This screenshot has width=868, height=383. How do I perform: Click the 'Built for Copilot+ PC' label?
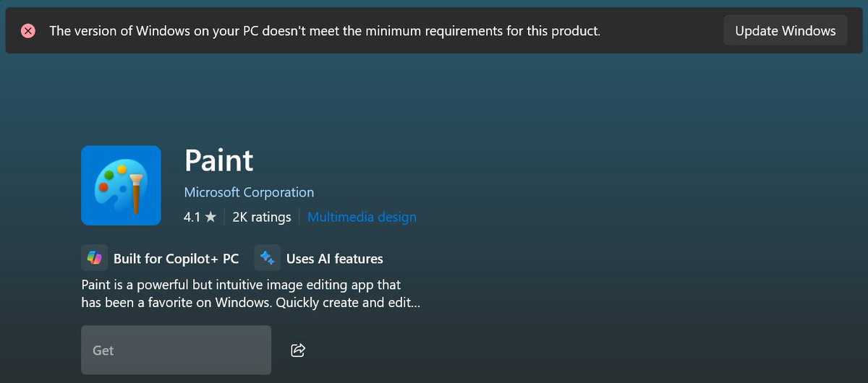tap(176, 259)
